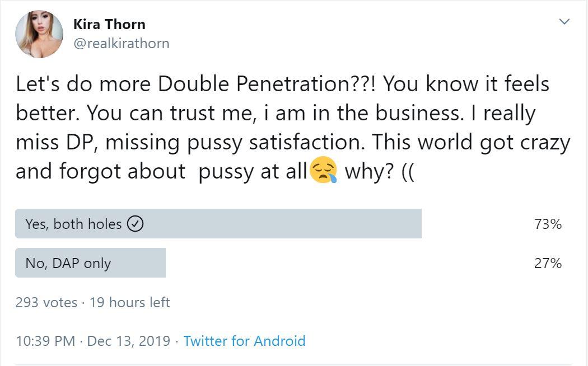Viewport: 588px width, 366px height.
Task: Open the 10:39 PM timestamp link
Action: 45,341
